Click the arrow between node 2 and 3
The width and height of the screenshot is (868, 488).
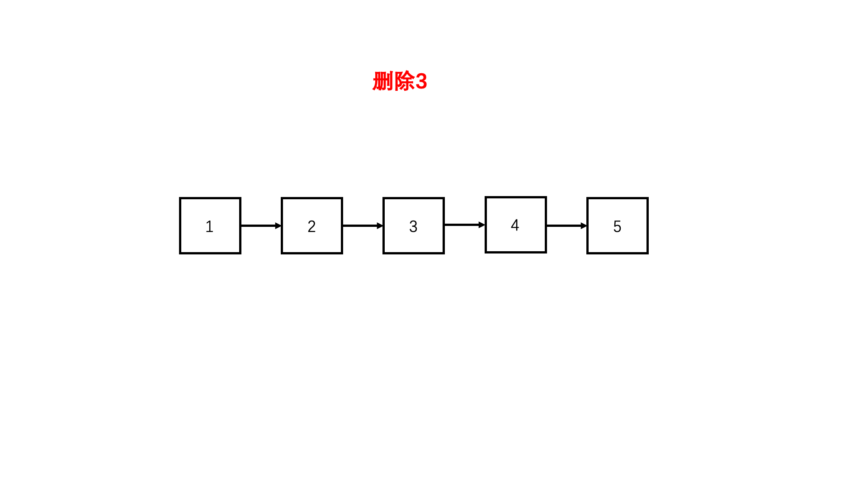tap(363, 225)
